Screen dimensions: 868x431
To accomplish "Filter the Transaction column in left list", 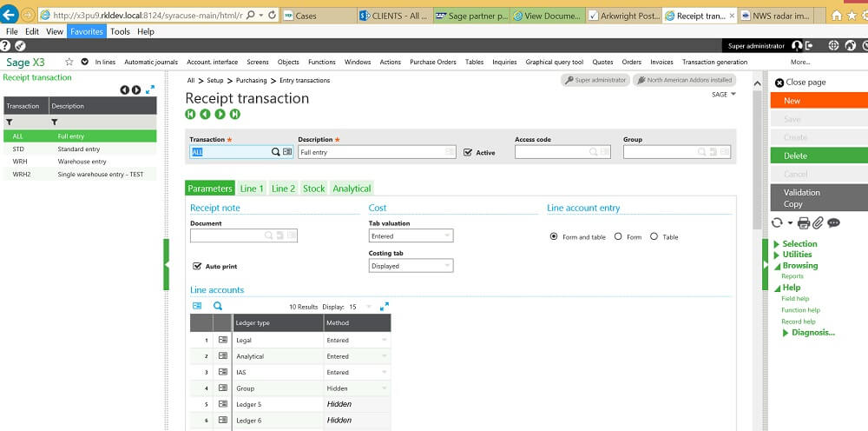I will pyautogui.click(x=10, y=122).
